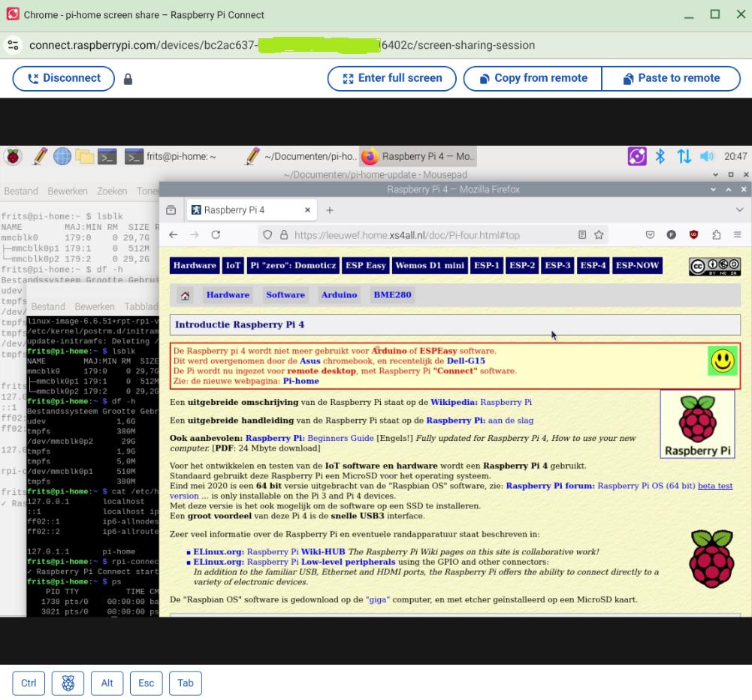Open the file manager folder icon

pos(84,157)
